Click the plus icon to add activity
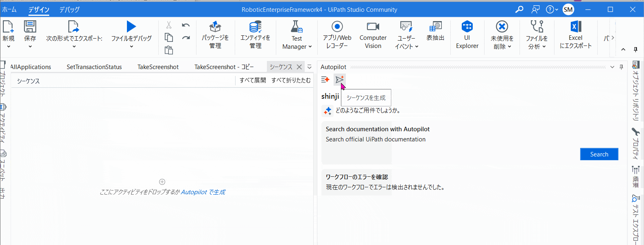 point(162,182)
